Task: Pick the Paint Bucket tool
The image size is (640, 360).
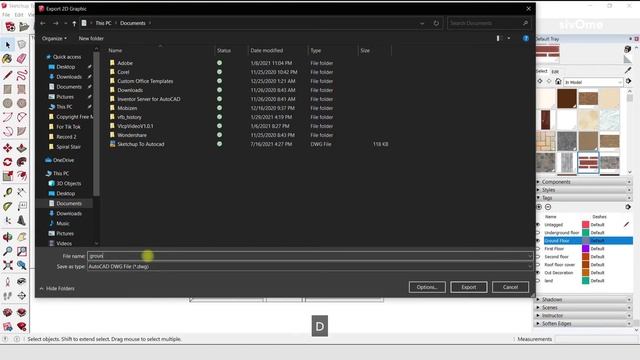Action: point(7,59)
